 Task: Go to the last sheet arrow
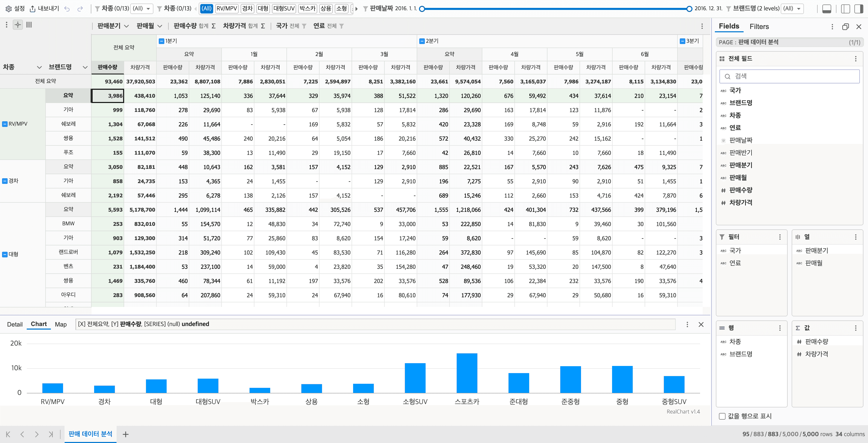click(x=51, y=434)
